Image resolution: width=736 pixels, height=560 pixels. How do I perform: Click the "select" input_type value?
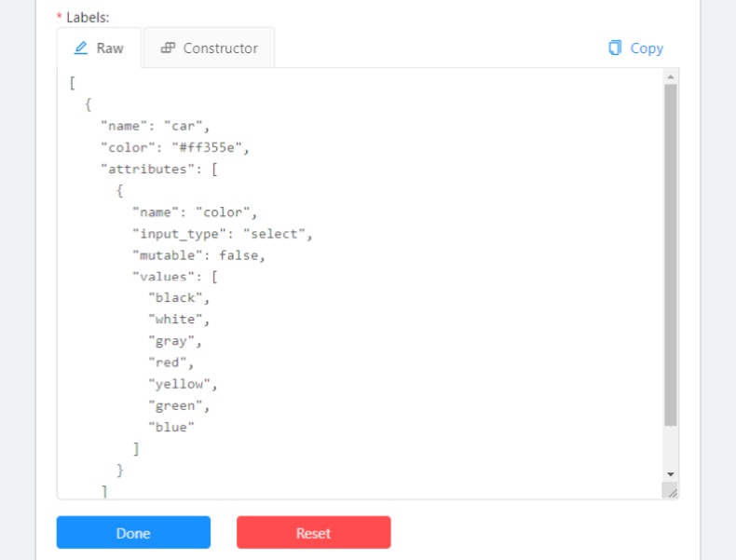pos(277,234)
